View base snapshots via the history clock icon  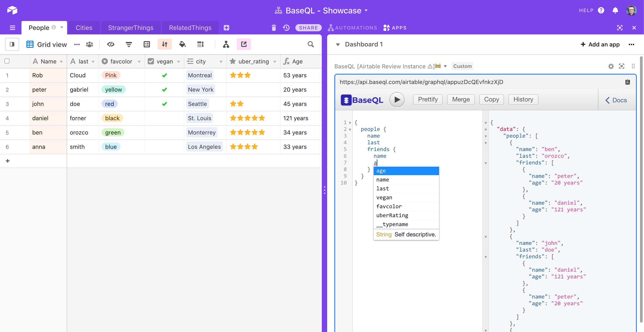pos(286,28)
